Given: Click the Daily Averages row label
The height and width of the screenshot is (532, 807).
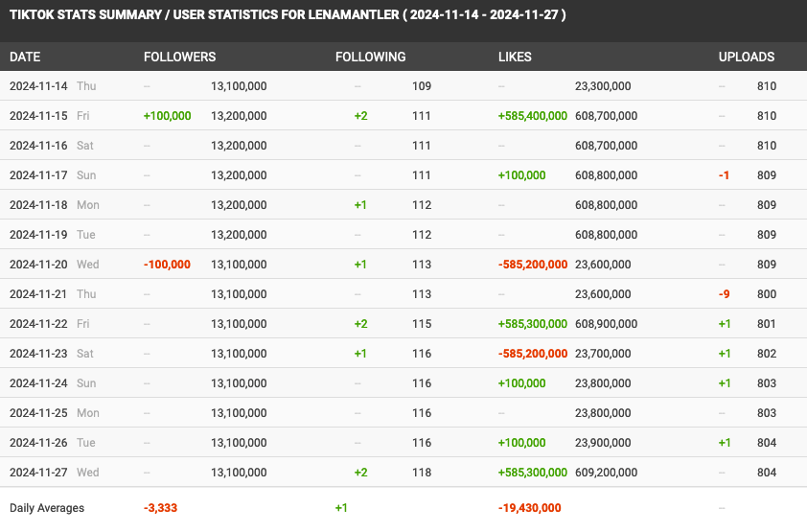Looking at the screenshot, I should 47,508.
